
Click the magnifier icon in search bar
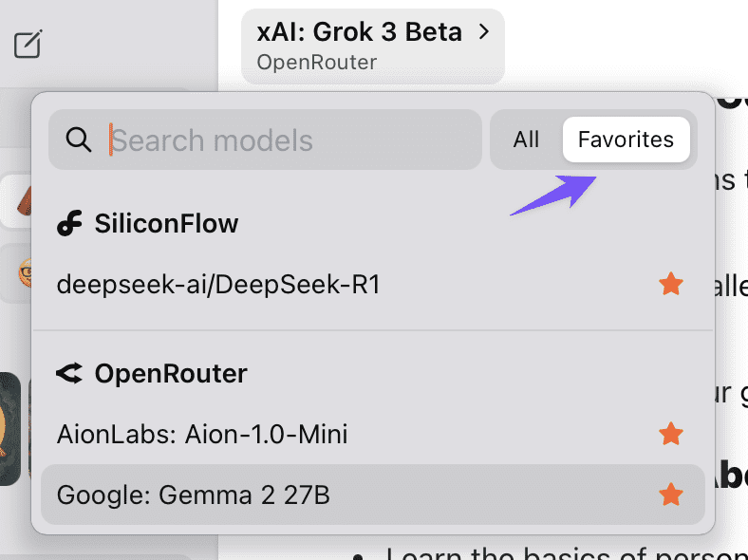click(79, 140)
